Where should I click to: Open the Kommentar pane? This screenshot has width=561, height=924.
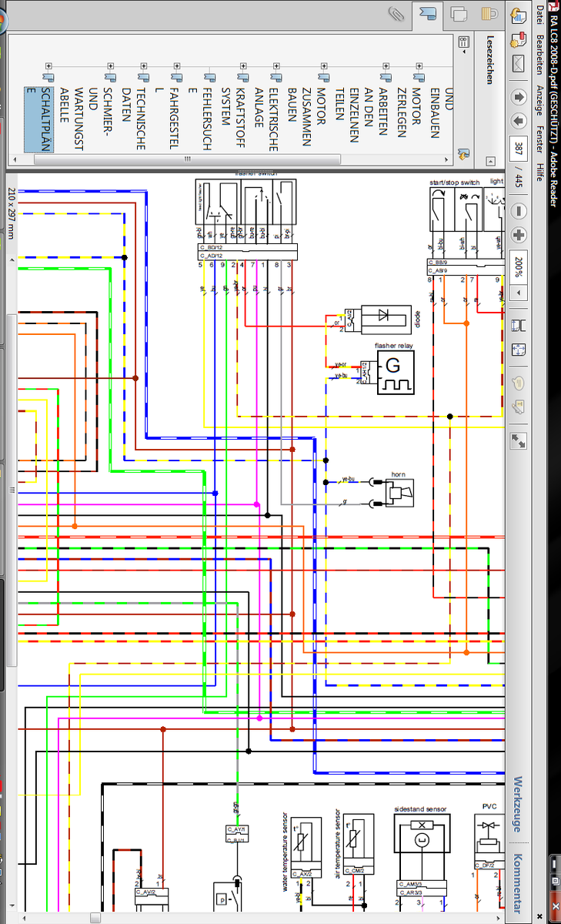[518, 883]
